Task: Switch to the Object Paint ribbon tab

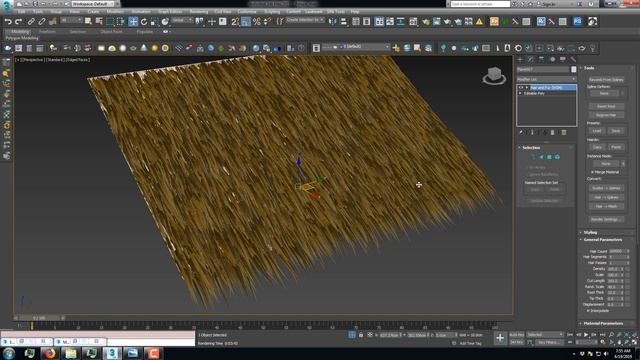Action: pyautogui.click(x=111, y=31)
